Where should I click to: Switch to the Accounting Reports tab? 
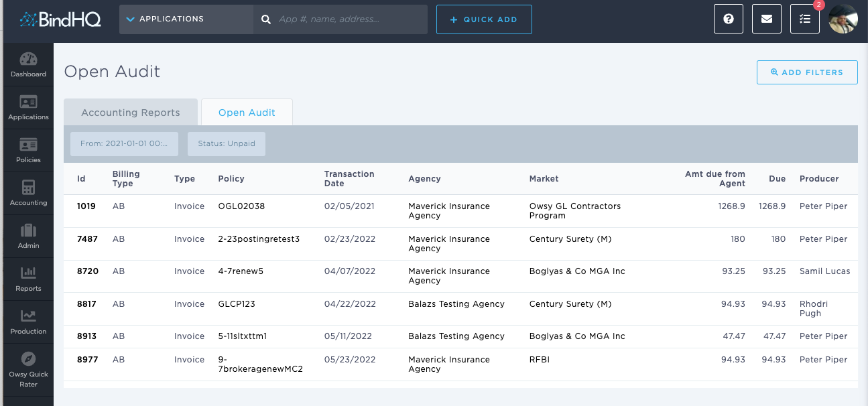coord(131,113)
